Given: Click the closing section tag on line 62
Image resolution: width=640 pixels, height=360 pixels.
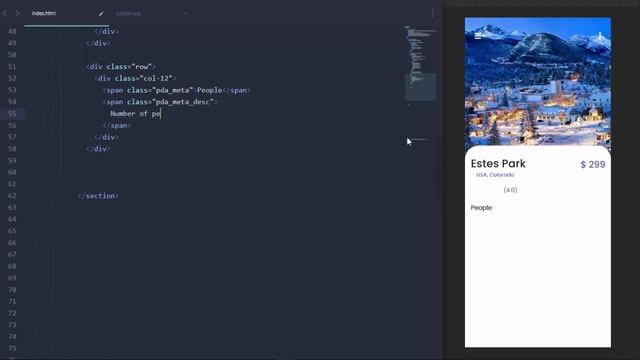Looking at the screenshot, I should point(98,196).
